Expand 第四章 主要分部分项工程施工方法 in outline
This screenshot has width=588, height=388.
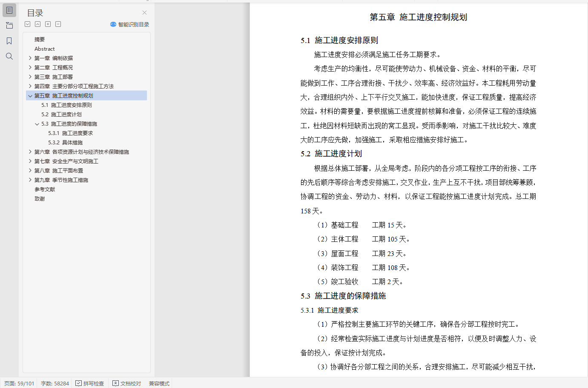point(30,86)
